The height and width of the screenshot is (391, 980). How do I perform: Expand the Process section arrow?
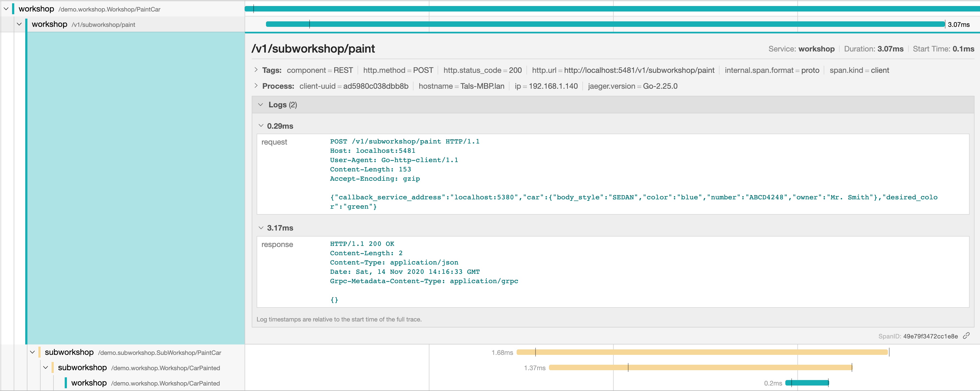tap(256, 86)
